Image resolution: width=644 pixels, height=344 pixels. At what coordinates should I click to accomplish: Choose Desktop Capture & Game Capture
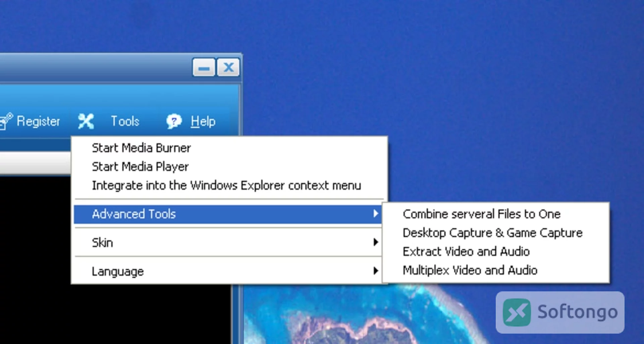click(496, 233)
